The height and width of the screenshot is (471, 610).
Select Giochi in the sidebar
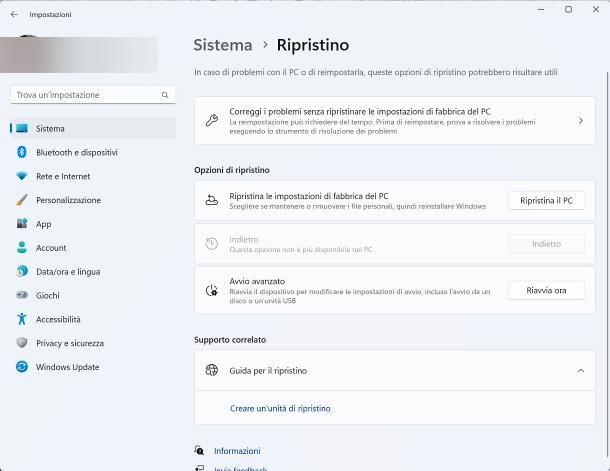click(93, 296)
